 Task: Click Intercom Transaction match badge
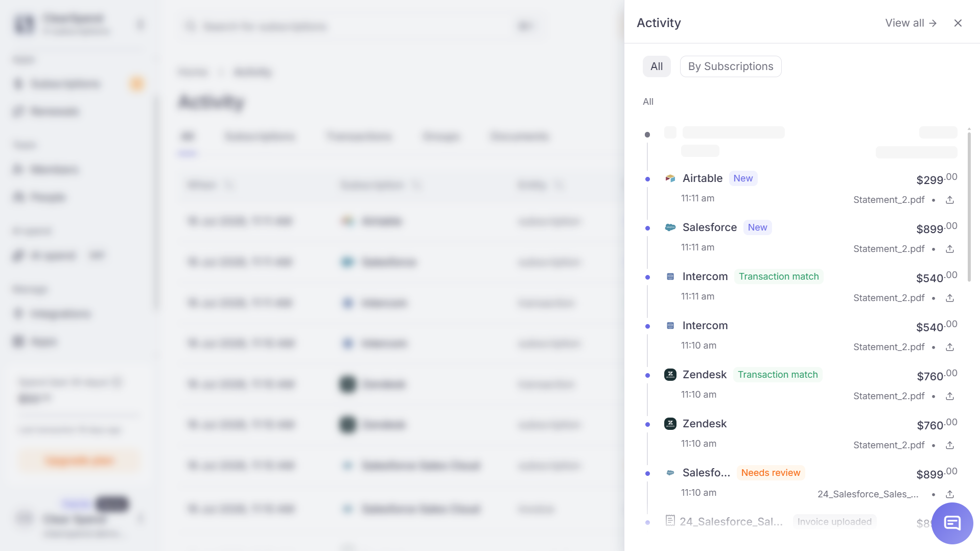[779, 277]
